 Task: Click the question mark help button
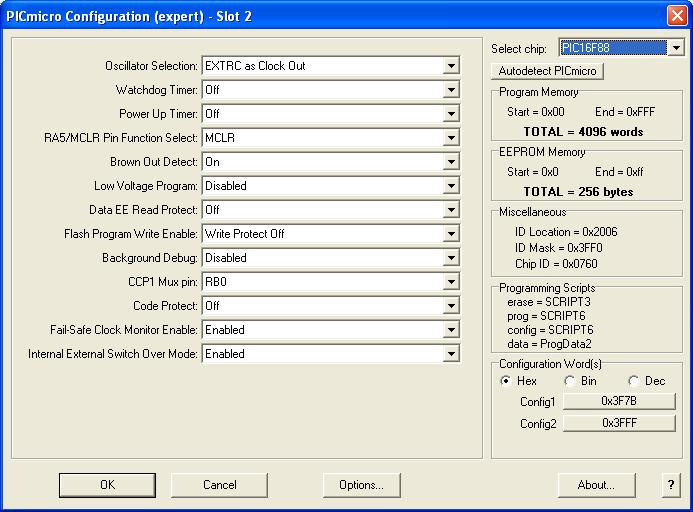coord(671,485)
